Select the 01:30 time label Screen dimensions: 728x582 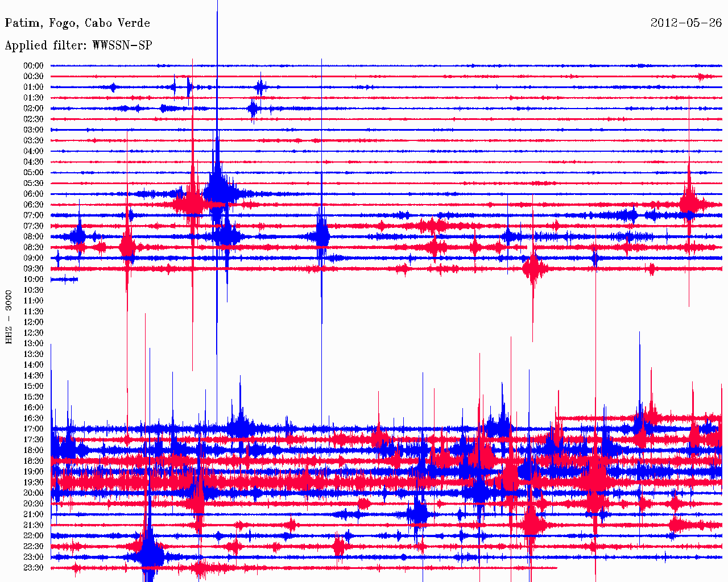[x=34, y=98]
